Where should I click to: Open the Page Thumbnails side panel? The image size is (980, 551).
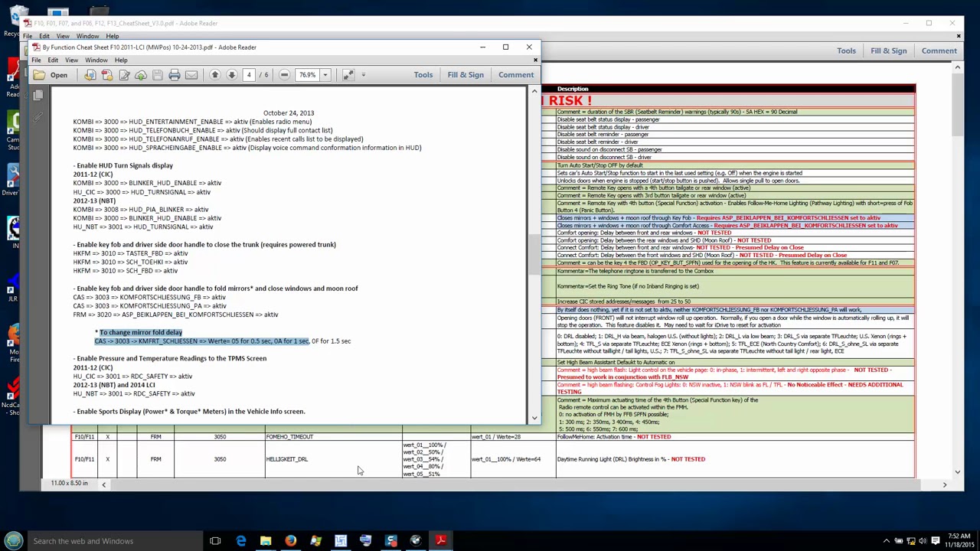[x=38, y=96]
